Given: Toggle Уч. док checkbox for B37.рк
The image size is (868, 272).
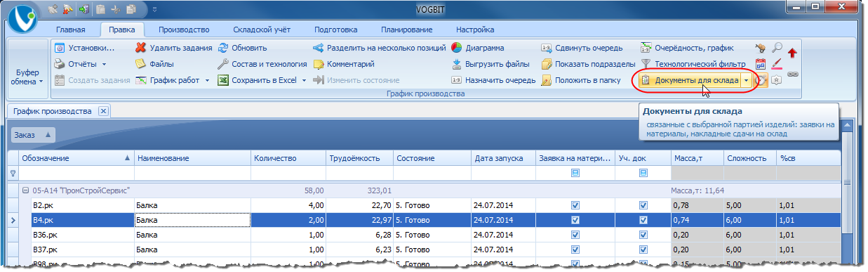Looking at the screenshot, I should tap(643, 250).
